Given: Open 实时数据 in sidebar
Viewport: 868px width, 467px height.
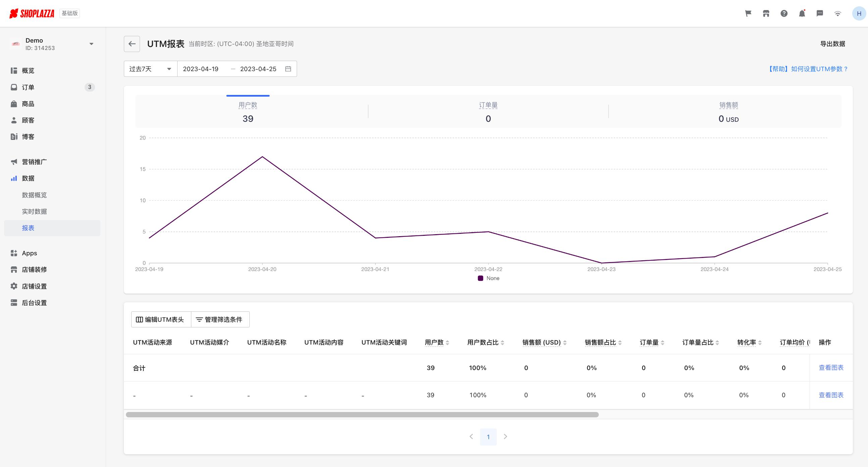Looking at the screenshot, I should (34, 211).
